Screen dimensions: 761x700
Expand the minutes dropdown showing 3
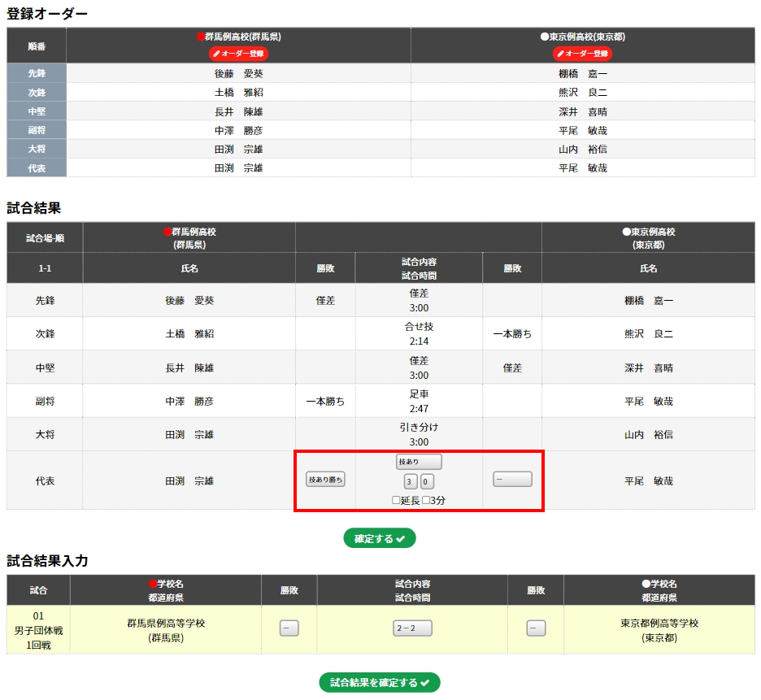point(411,481)
